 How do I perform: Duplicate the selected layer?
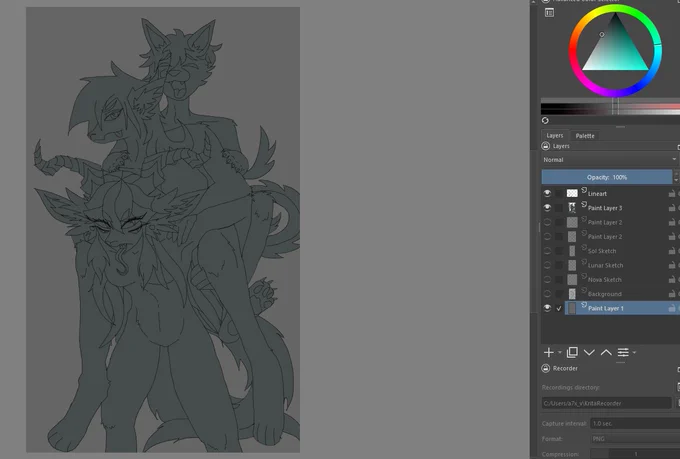572,352
